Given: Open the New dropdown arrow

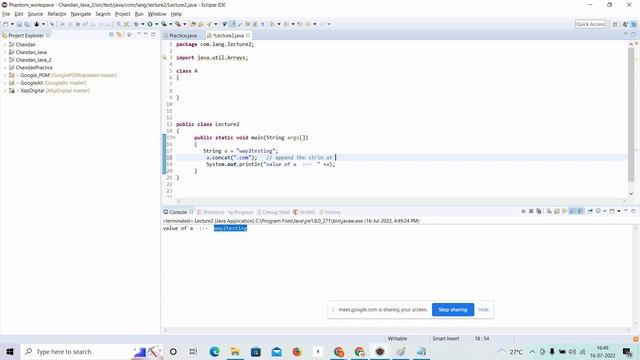Looking at the screenshot, I should coord(12,24).
